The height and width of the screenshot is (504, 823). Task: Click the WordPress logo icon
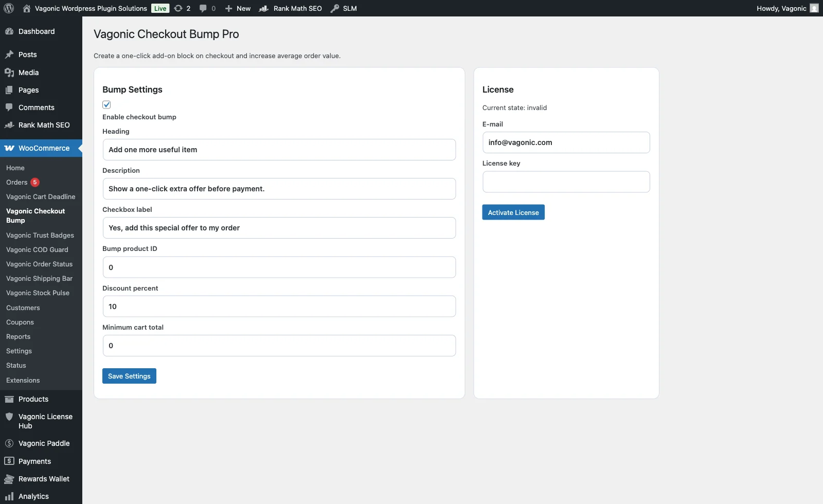coord(9,8)
